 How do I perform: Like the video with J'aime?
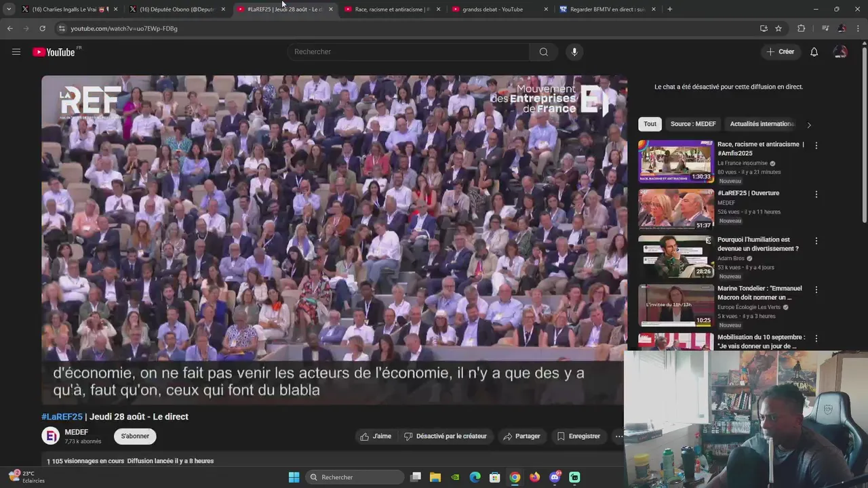coord(376,436)
